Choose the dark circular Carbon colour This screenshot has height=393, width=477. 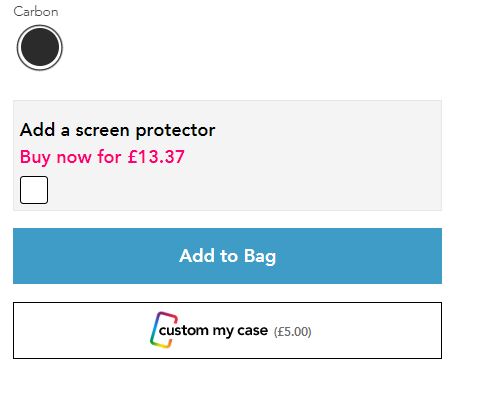40,48
